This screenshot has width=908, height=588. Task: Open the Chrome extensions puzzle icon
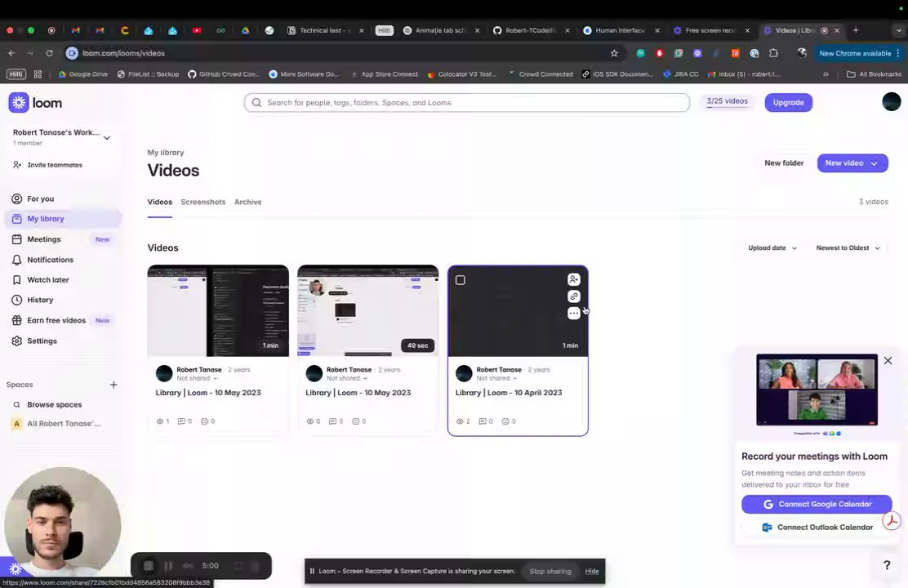773,53
